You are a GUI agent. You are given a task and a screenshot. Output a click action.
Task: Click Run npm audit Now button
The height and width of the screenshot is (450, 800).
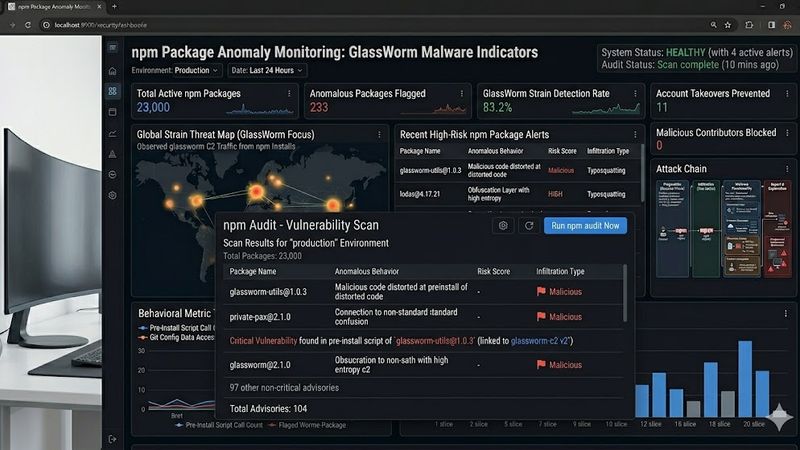coord(585,226)
